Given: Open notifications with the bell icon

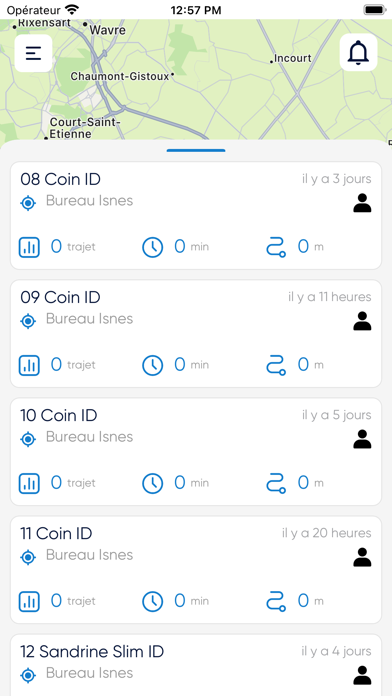Looking at the screenshot, I should (x=358, y=53).
